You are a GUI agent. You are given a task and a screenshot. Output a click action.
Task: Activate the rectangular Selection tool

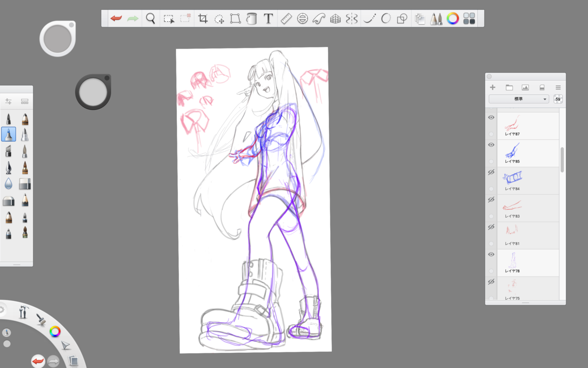pos(169,19)
